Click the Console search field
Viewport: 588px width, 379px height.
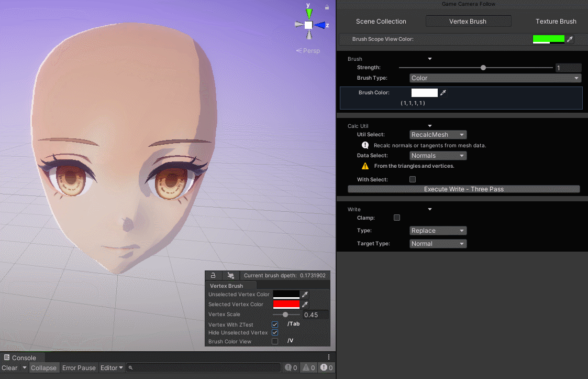click(x=204, y=367)
